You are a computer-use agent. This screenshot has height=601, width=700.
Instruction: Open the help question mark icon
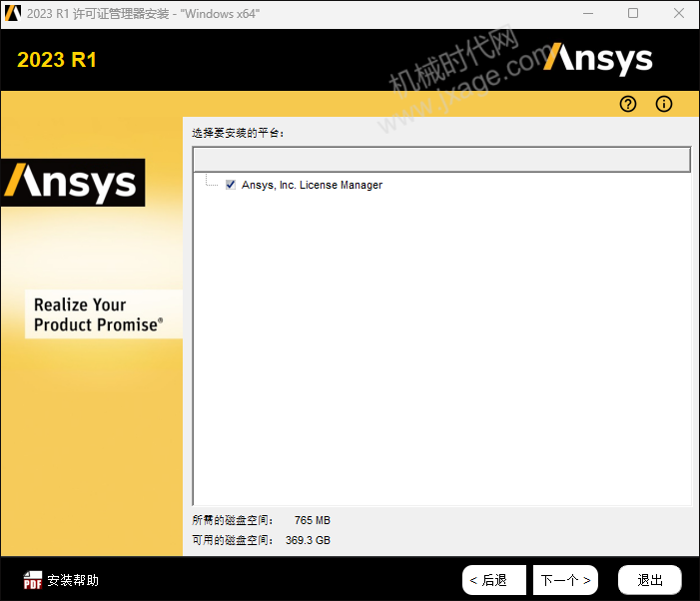coord(628,104)
